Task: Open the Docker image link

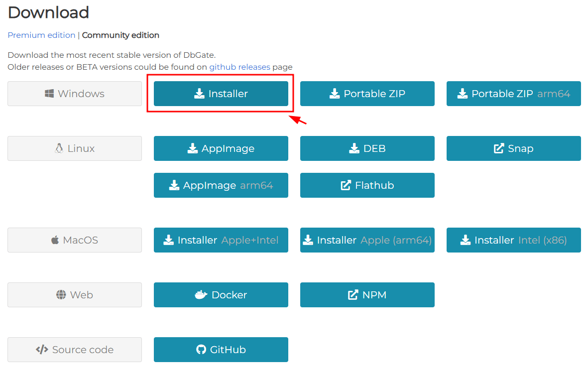Action: pos(221,295)
